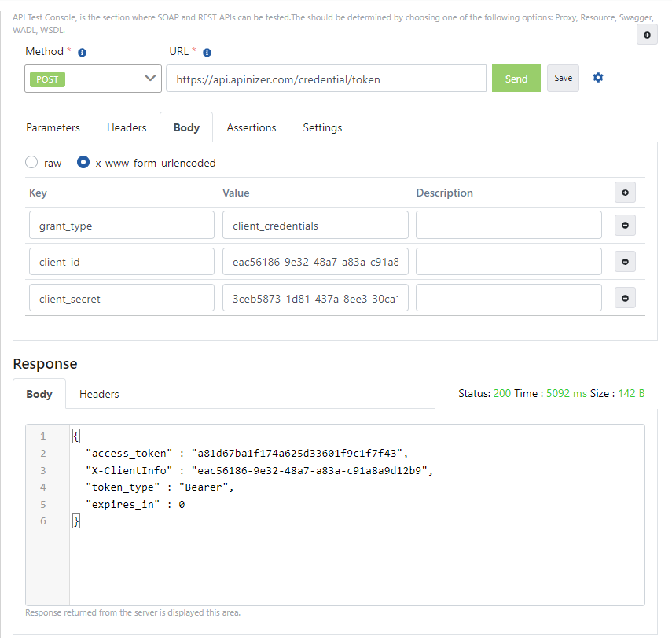The image size is (672, 640).
Task: Open the gear settings icon beside Save
Action: tap(598, 78)
